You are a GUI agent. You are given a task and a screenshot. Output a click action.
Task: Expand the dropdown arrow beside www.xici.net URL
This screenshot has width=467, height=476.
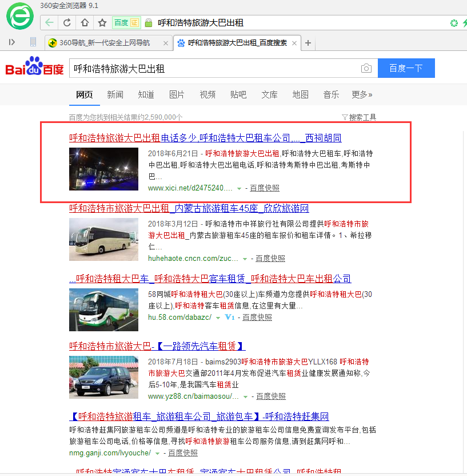(239, 189)
